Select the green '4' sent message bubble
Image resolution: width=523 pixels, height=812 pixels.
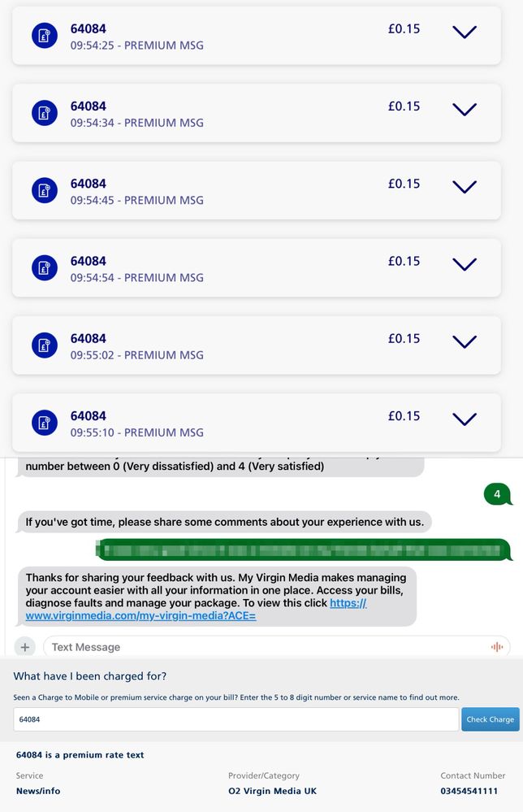(x=498, y=494)
